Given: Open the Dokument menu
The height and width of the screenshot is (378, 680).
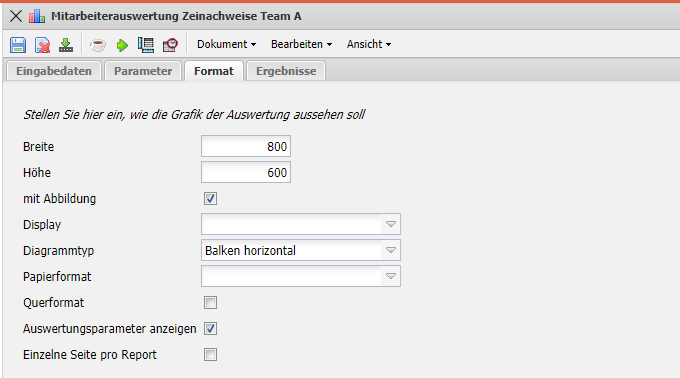Looking at the screenshot, I should click(226, 44).
